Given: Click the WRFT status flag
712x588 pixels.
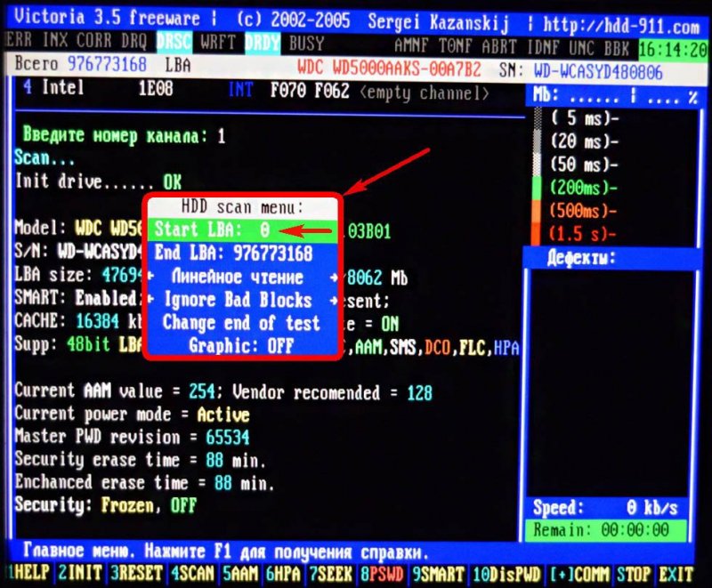Looking at the screenshot, I should [x=218, y=43].
